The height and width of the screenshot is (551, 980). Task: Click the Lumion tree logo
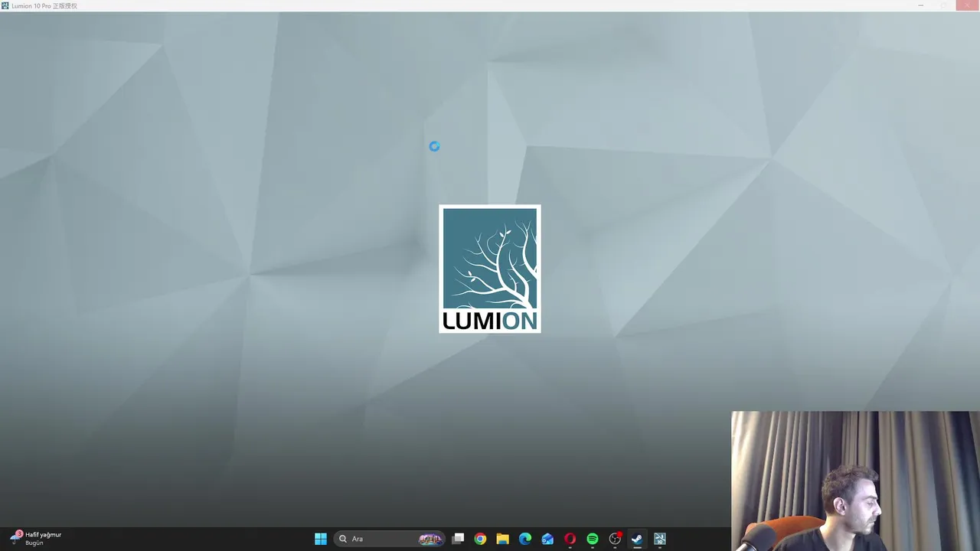(490, 269)
